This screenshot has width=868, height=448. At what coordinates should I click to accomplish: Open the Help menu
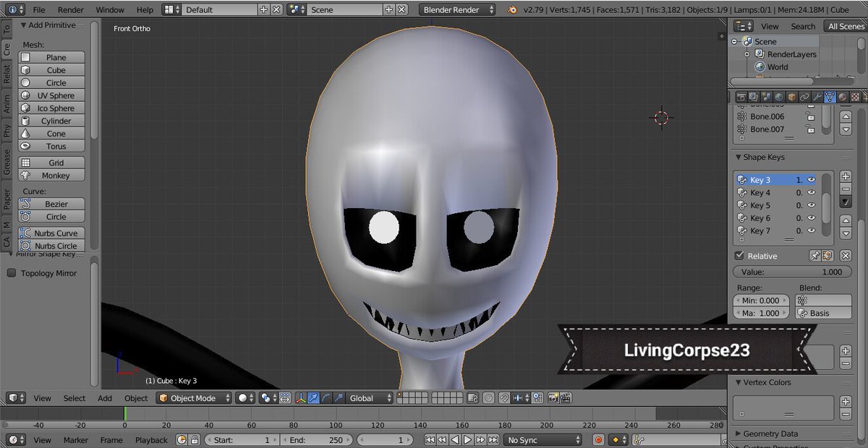(x=145, y=10)
